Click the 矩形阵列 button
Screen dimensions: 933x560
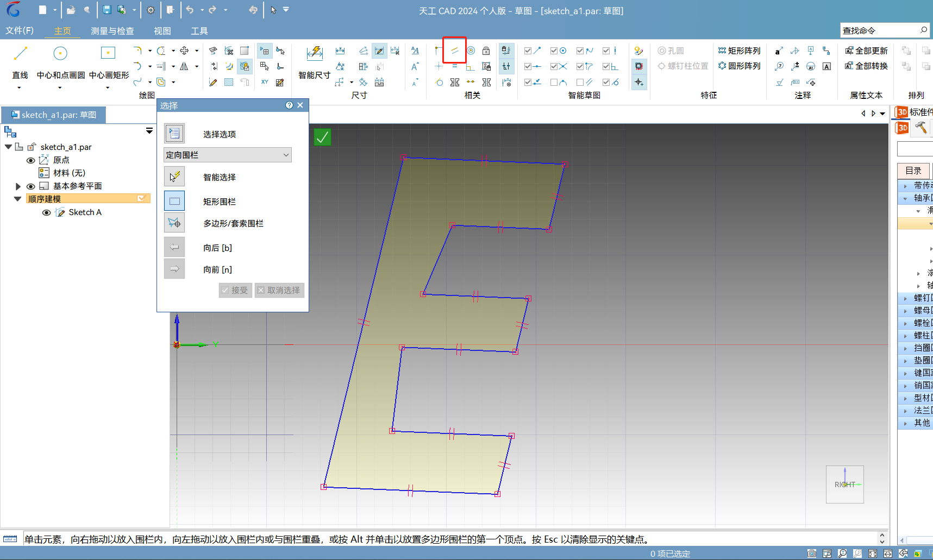(739, 51)
